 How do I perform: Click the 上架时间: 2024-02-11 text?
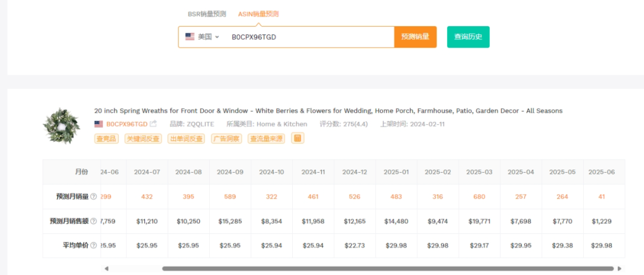click(x=413, y=124)
